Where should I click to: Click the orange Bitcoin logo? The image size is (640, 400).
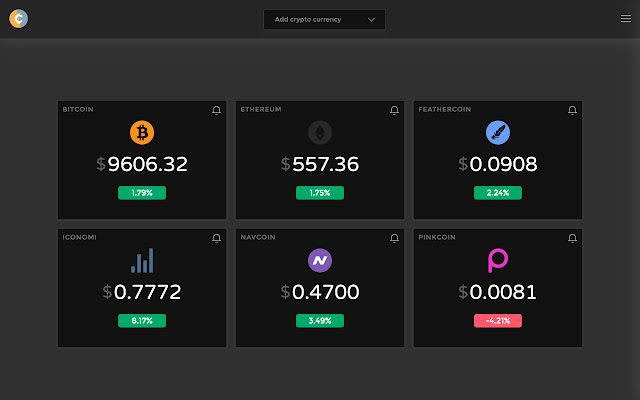(142, 132)
